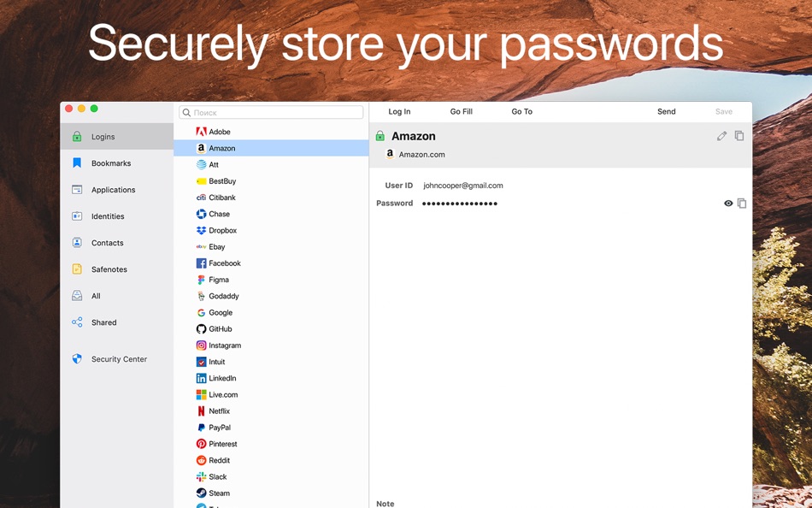Click the Log In toolbar button
Screen dimensions: 812x508
[399, 111]
